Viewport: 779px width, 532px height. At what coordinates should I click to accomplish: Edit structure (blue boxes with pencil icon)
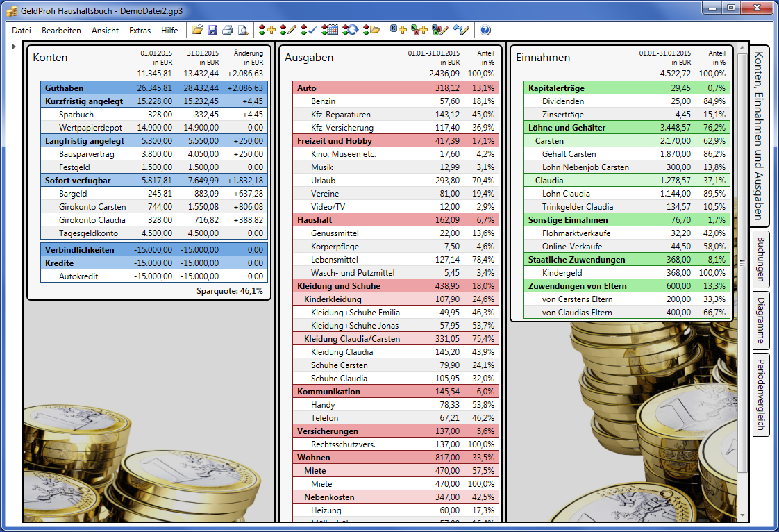coord(460,30)
